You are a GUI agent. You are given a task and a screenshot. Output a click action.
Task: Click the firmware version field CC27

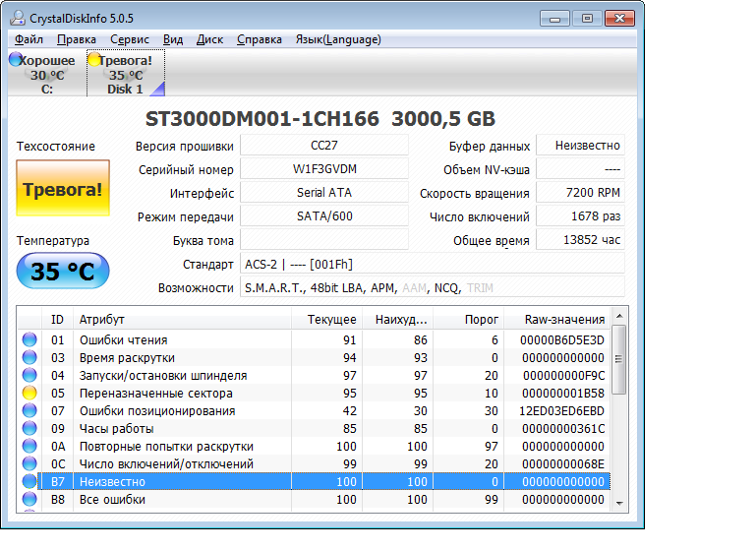pyautogui.click(x=324, y=146)
